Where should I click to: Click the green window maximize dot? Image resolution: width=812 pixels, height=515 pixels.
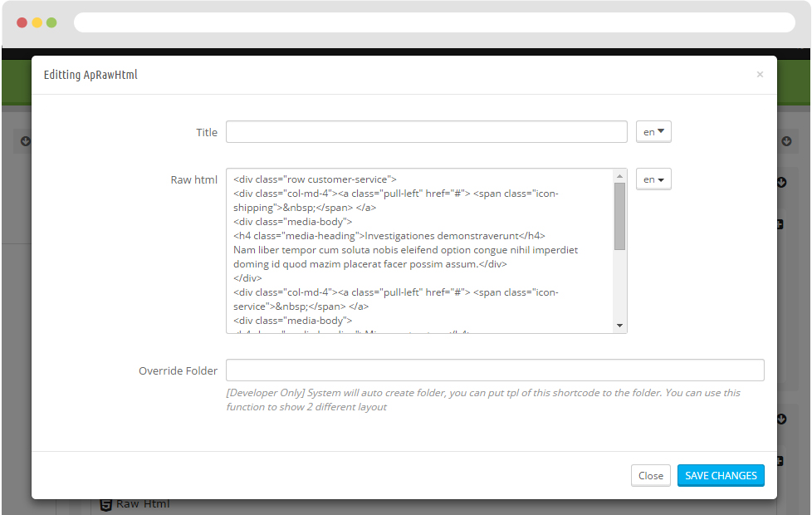[51, 22]
